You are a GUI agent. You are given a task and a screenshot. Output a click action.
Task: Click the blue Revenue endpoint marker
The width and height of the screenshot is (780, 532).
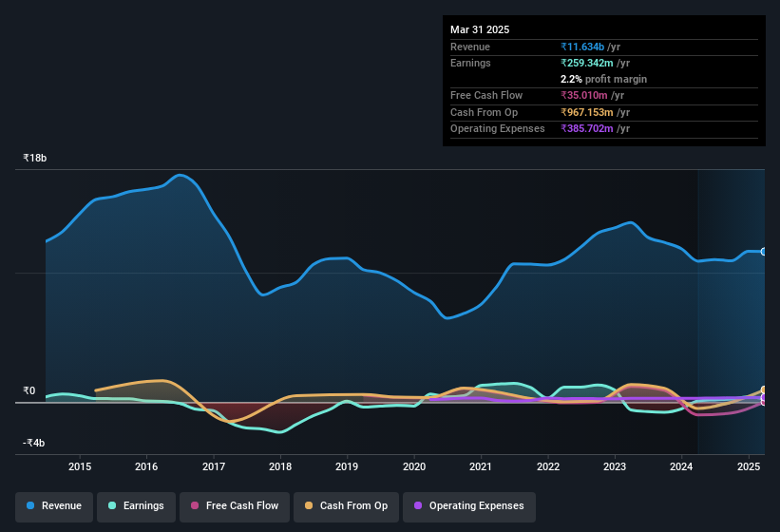point(764,252)
